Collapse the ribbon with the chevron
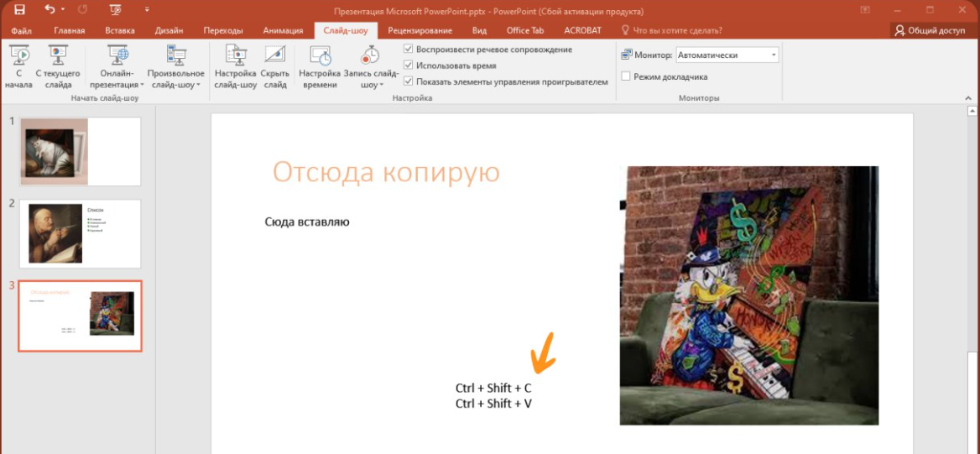Screen dimensions: 980x454 pos(969,98)
